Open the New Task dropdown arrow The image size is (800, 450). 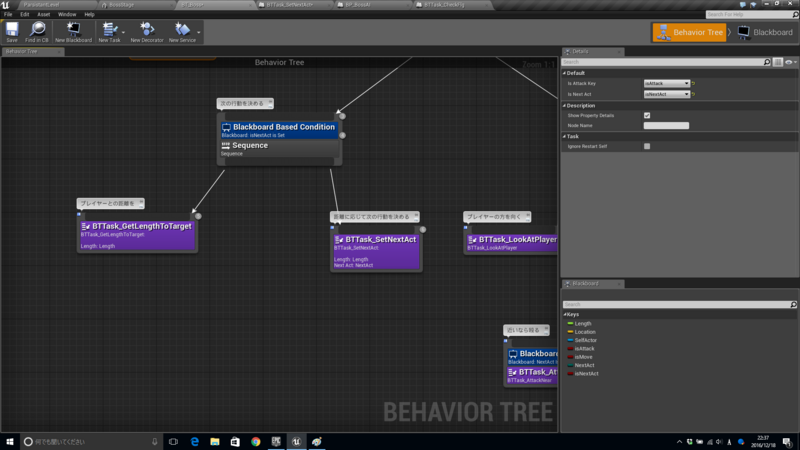coord(123,33)
